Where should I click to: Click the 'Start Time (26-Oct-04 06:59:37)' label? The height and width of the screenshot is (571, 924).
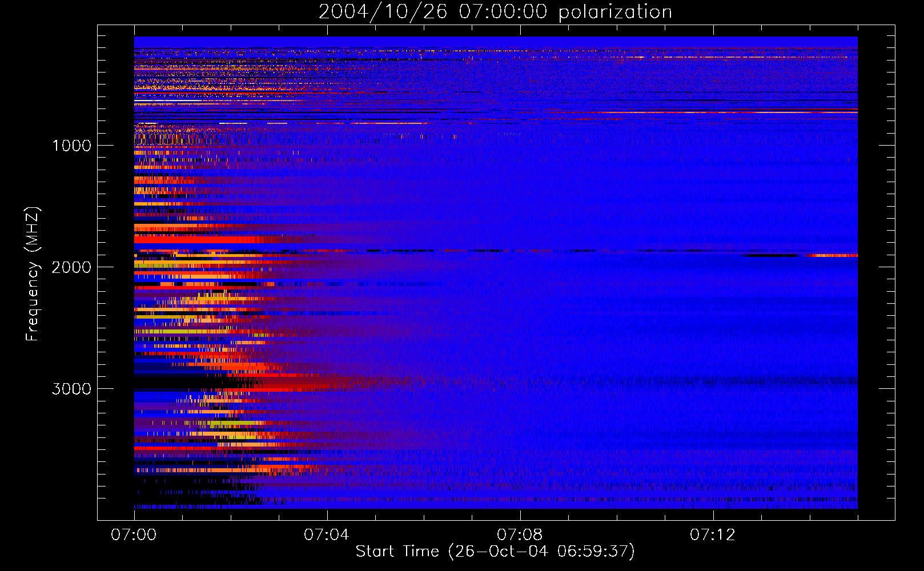click(495, 552)
